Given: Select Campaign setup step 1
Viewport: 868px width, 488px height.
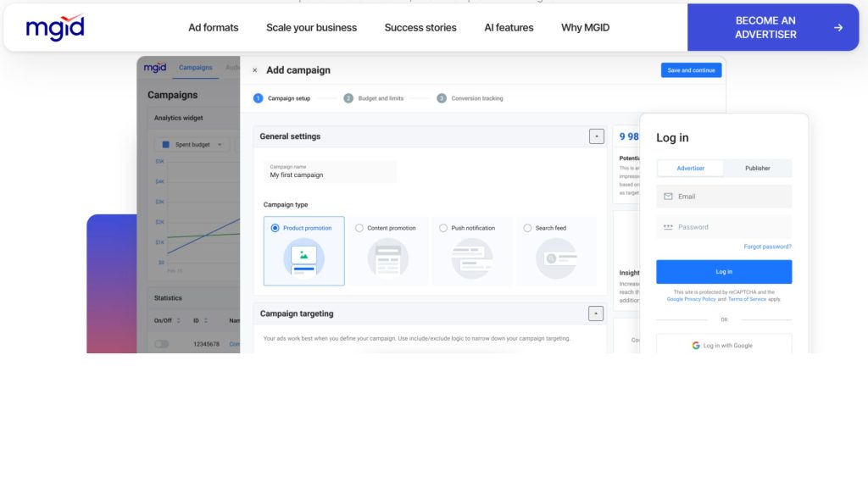Looking at the screenshot, I should 281,98.
